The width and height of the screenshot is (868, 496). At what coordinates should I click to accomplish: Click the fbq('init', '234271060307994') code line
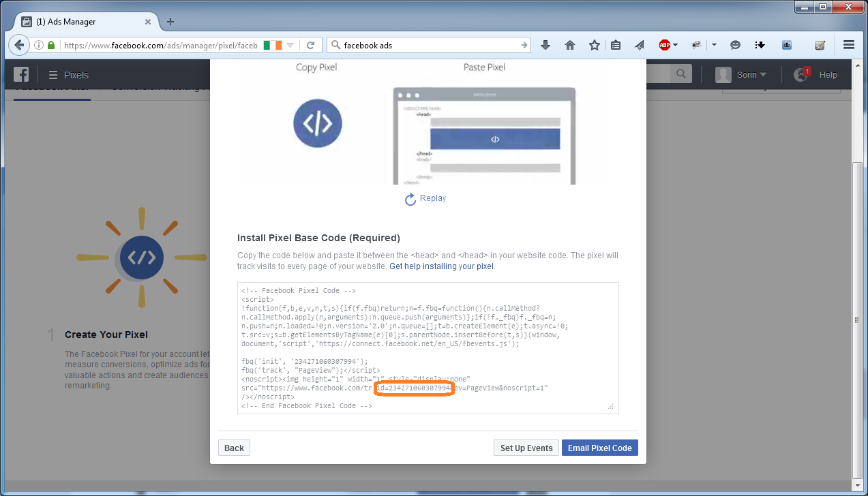pos(304,361)
